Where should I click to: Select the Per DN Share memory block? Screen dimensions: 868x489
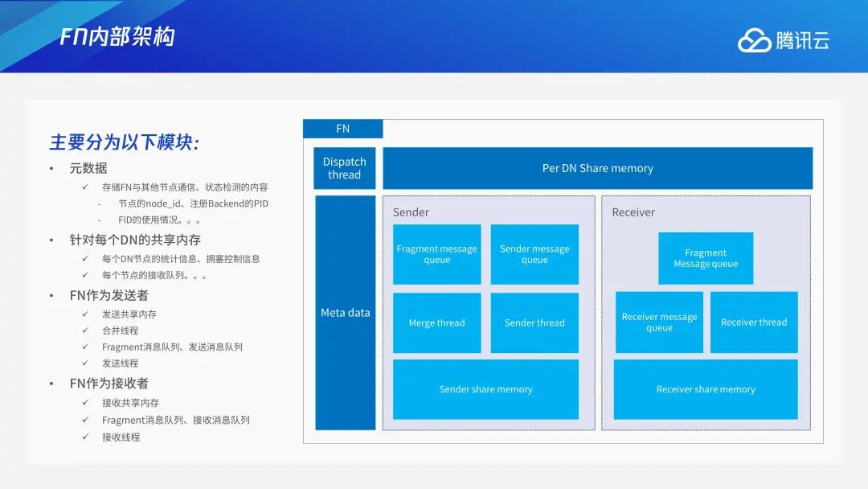pos(598,168)
